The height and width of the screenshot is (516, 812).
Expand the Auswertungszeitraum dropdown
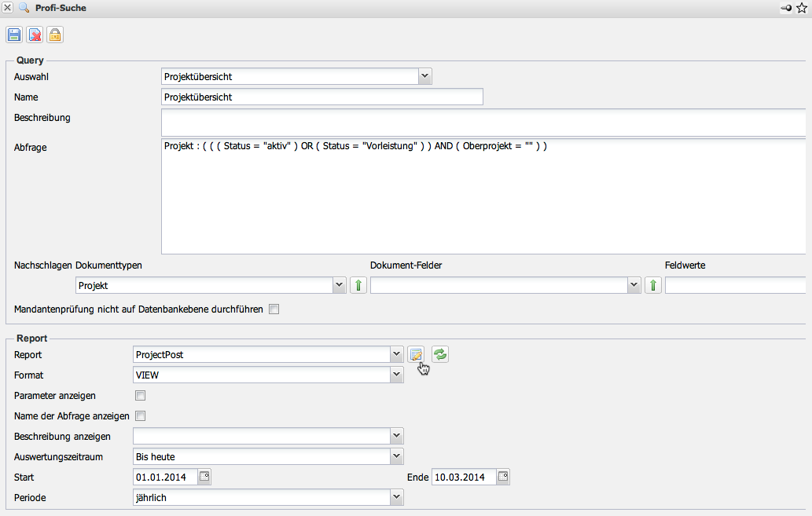[397, 456]
